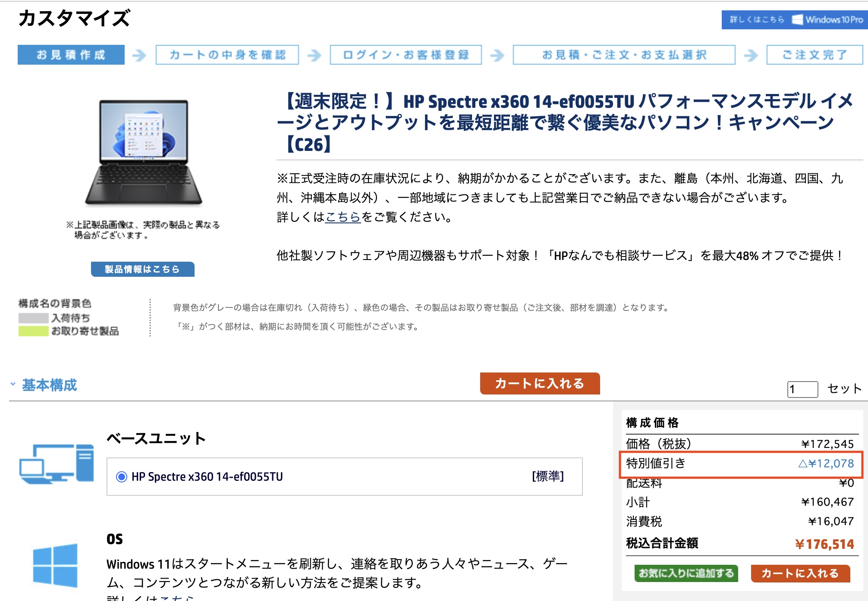Click カートに入れる in the price panel
868x601 pixels.
(x=800, y=573)
